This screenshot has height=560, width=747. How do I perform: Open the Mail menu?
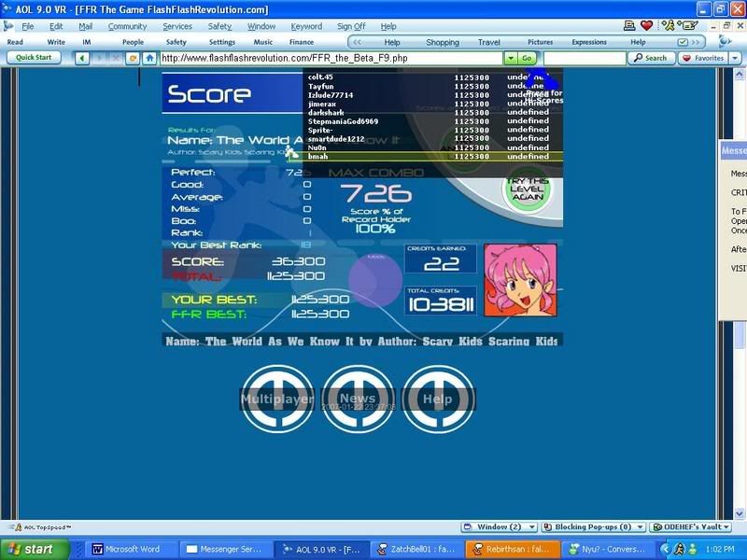[x=85, y=26]
